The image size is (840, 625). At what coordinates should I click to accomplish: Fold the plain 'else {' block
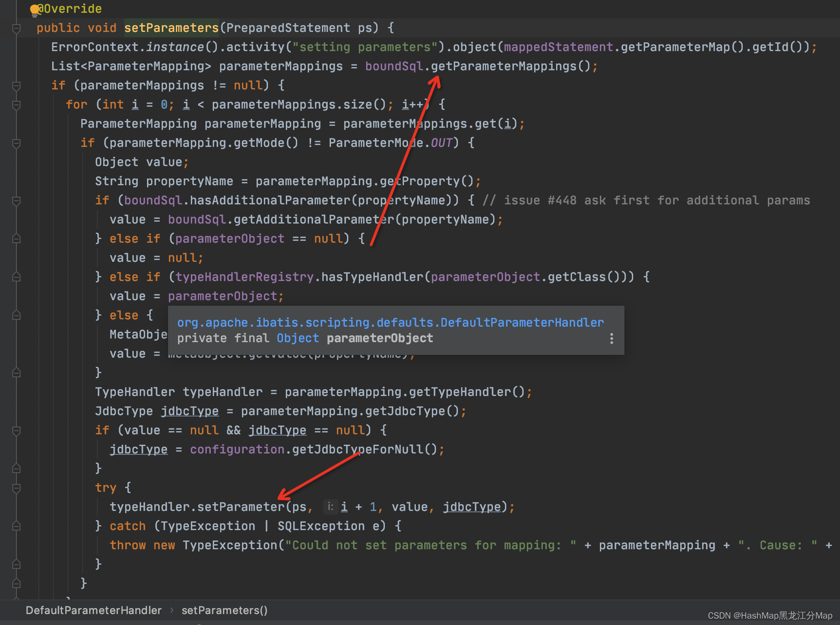(x=16, y=315)
